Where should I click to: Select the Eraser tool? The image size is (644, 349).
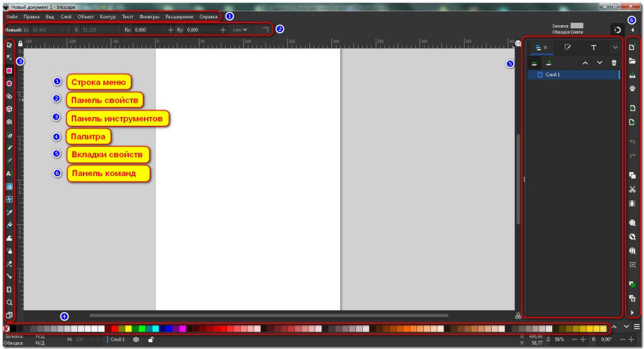click(9, 263)
